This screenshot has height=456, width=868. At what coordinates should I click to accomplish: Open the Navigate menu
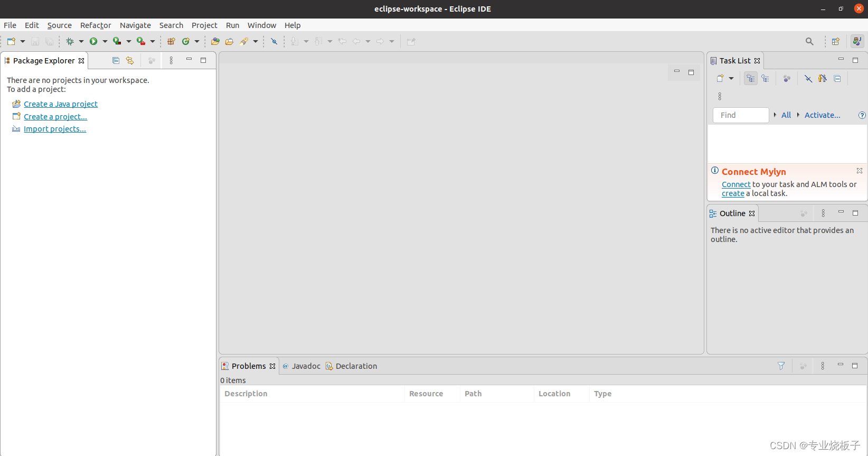(135, 25)
